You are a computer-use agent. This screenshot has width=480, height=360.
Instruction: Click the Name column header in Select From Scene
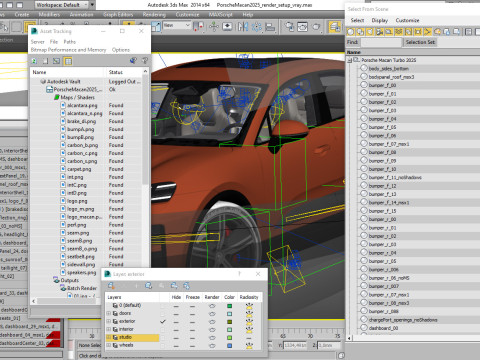(413, 52)
